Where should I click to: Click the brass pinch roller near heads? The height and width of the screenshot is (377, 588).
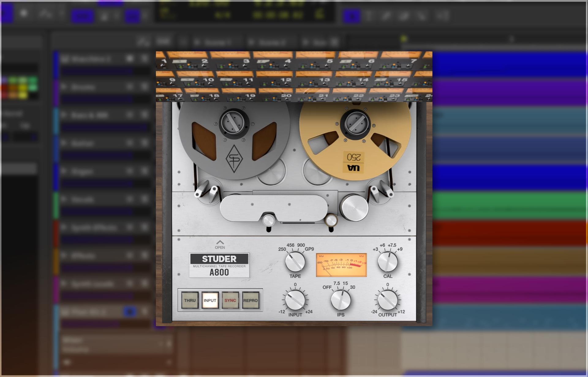tap(331, 220)
